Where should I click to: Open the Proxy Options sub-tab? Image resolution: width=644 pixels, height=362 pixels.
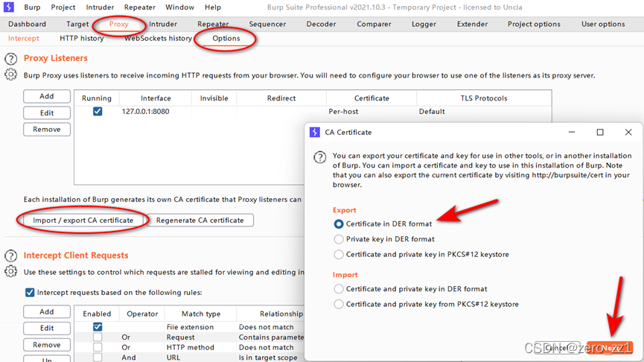point(226,38)
